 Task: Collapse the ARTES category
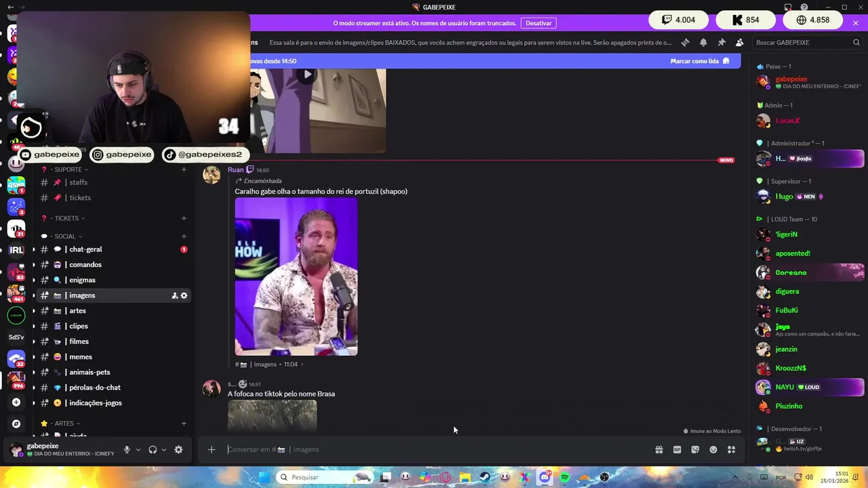click(62, 424)
